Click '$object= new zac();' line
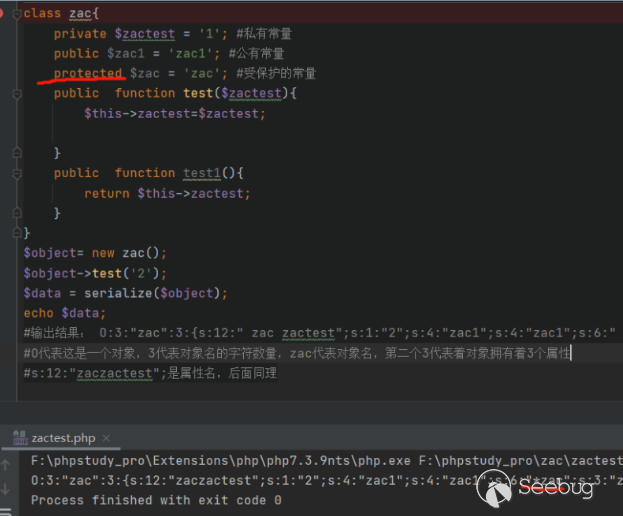Screen dimensions: 623x516 (95, 253)
